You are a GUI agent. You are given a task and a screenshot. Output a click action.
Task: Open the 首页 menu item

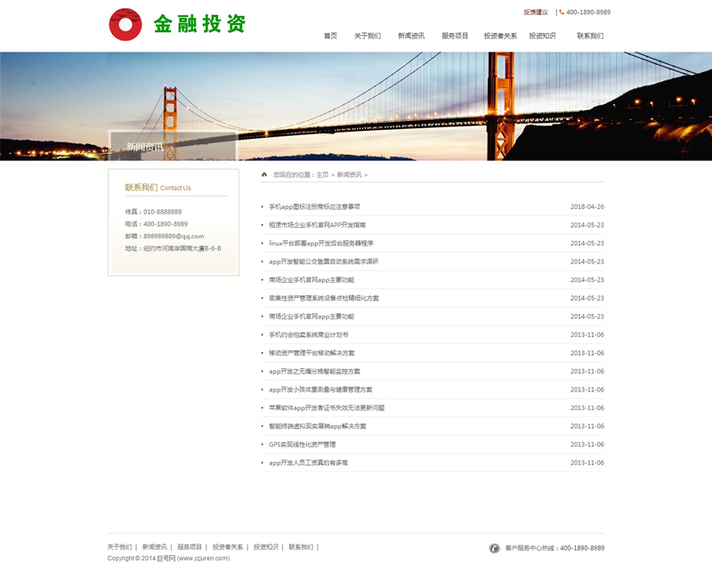pos(330,36)
